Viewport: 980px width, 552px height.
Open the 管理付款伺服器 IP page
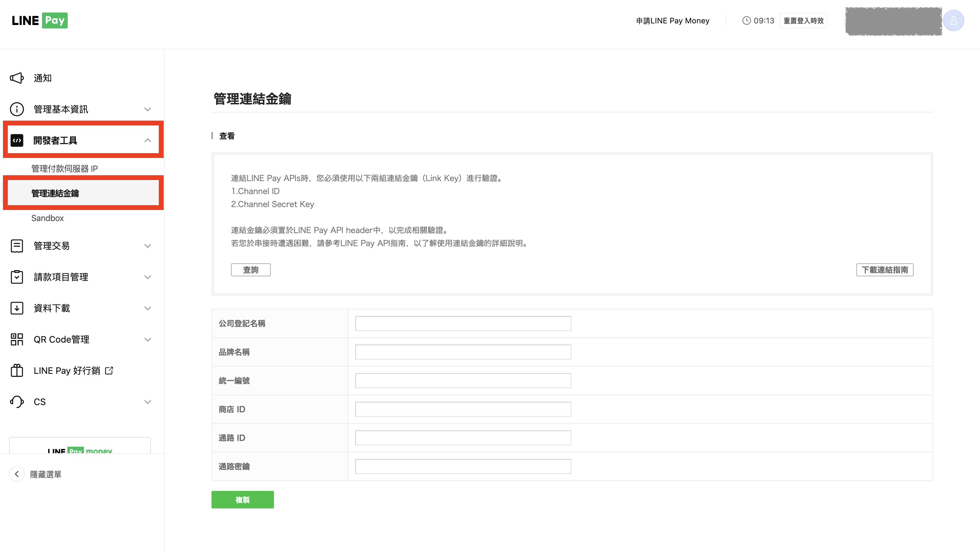(65, 168)
